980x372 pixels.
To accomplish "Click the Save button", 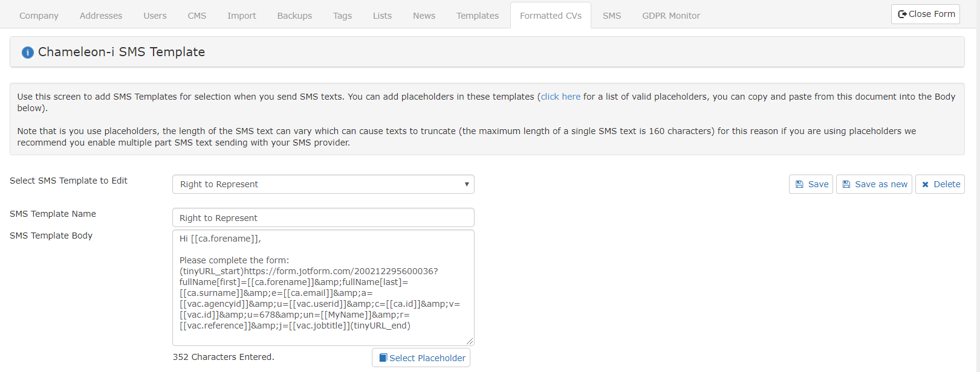I will tap(811, 184).
